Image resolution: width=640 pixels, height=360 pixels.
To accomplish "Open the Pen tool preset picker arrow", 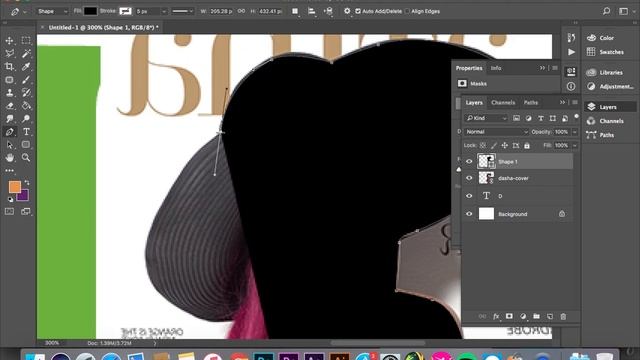I will click(x=25, y=12).
